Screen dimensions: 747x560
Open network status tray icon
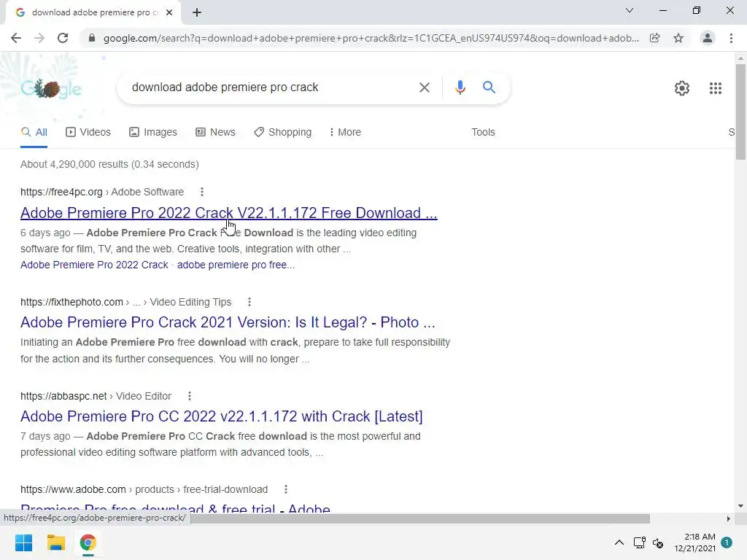[639, 542]
